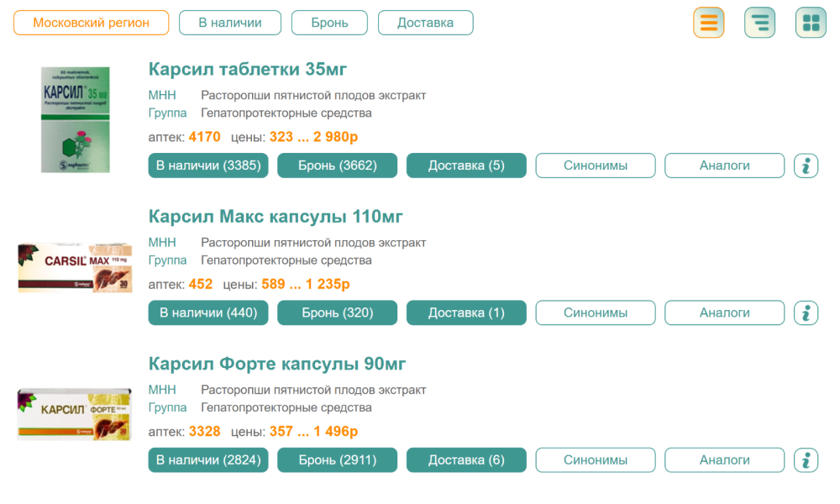This screenshot has width=840, height=504.
Task: Click the В наличии (3385) button
Action: click(208, 165)
